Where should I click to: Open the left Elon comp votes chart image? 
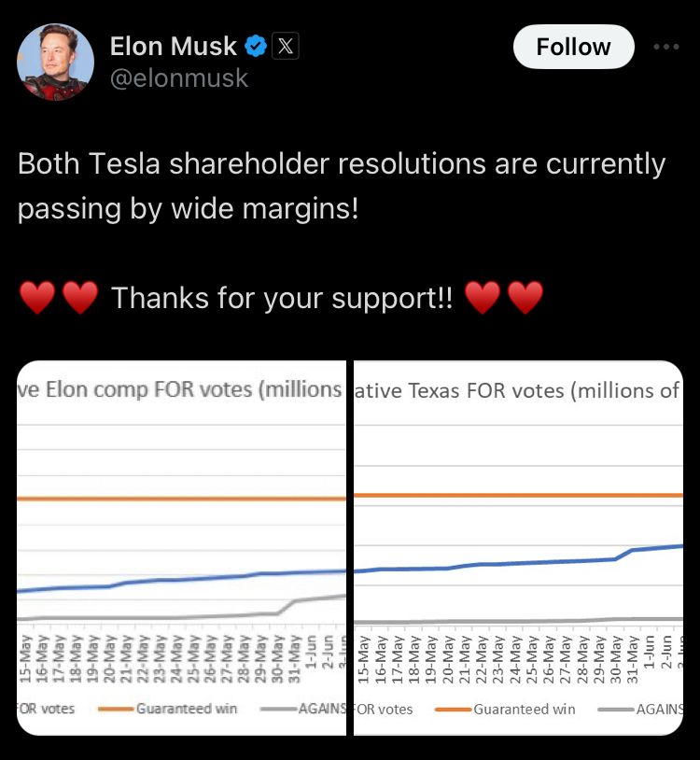coord(181,548)
